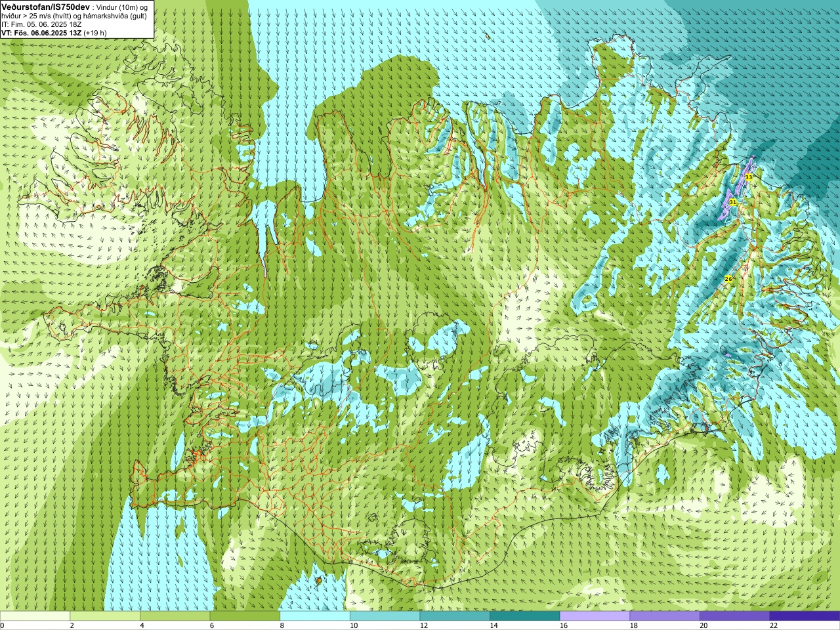Select the 14–16 m/s dark teal swatch
This screenshot has height=630, width=840.
[525, 616]
